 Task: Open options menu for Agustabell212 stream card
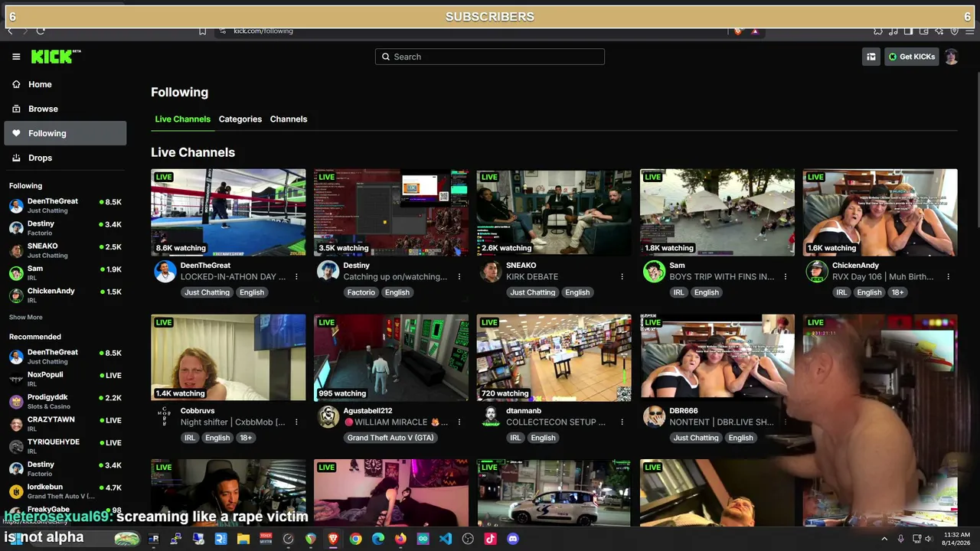point(459,422)
